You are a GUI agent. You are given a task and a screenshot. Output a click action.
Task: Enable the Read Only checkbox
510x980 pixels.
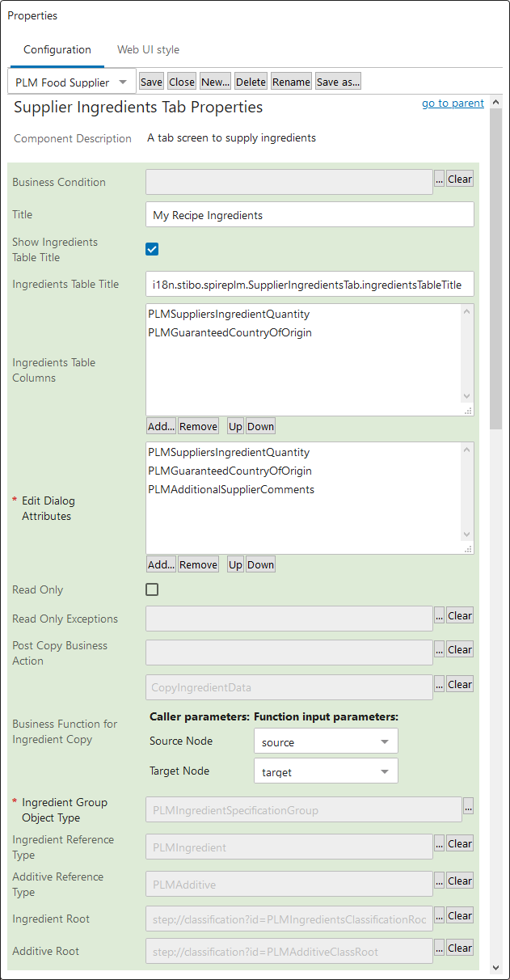pyautogui.click(x=152, y=589)
